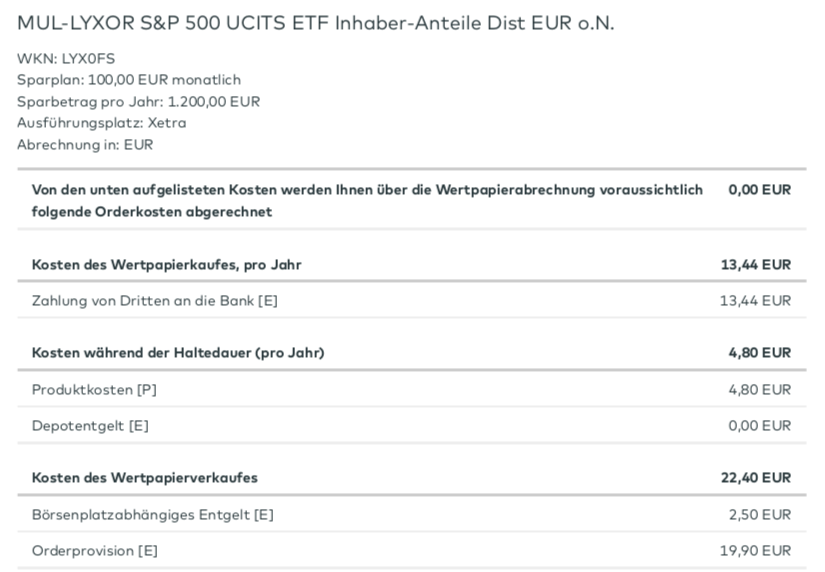Select the Depotentgelt [E] label
Screen dimensions: 825x572
pos(90,425)
